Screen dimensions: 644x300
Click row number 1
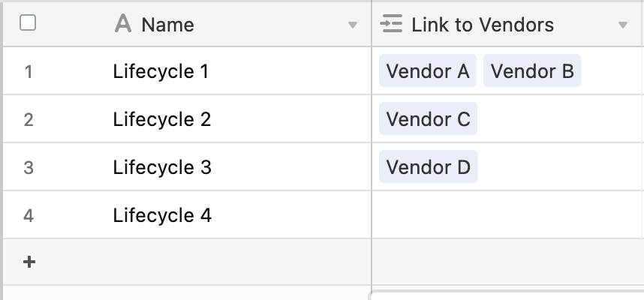click(x=29, y=72)
